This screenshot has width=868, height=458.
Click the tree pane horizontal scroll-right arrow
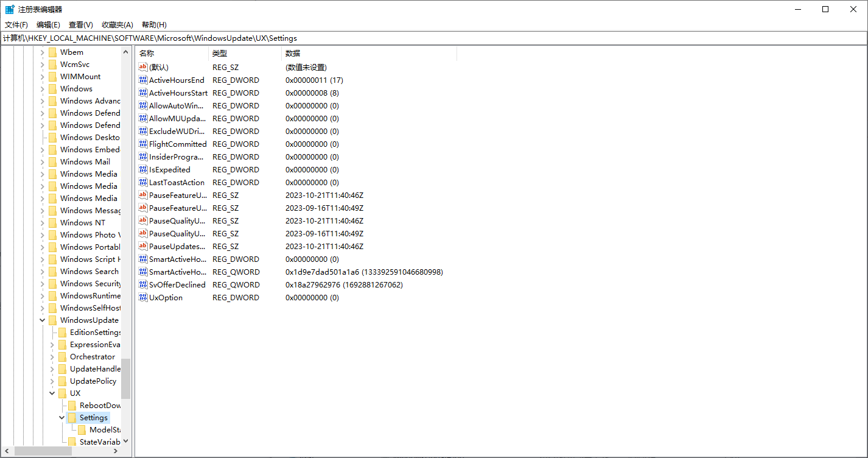(x=116, y=451)
